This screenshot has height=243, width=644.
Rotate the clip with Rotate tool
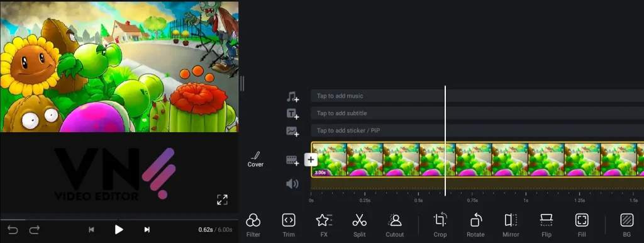click(475, 225)
